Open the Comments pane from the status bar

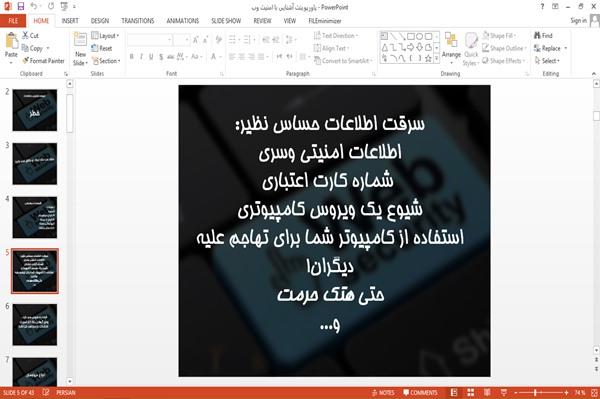(420, 392)
